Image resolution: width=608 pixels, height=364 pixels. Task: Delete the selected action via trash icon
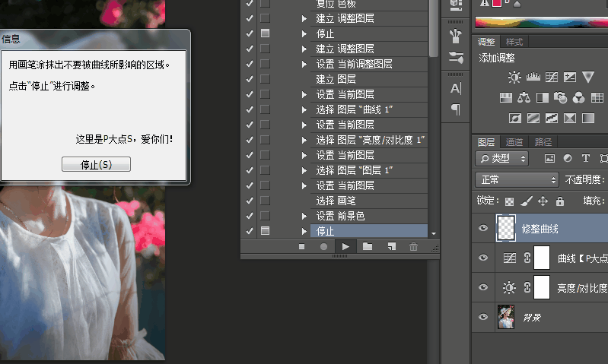[413, 246]
